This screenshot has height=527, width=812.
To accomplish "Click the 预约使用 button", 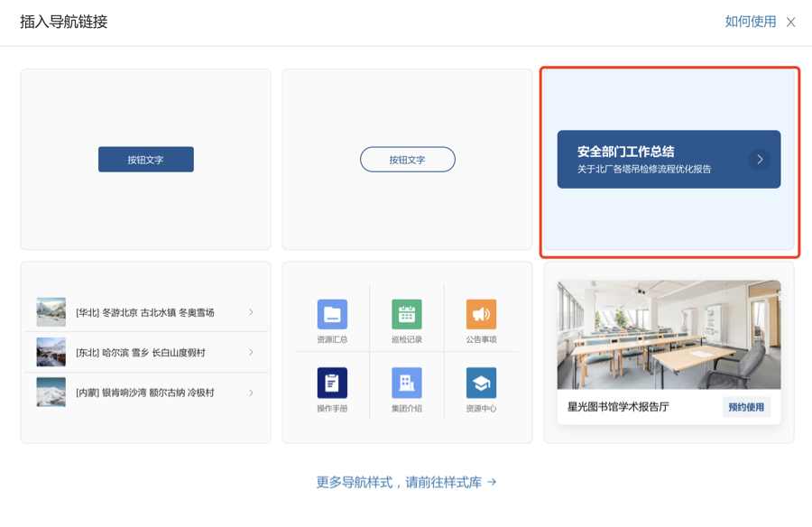I will tap(746, 407).
